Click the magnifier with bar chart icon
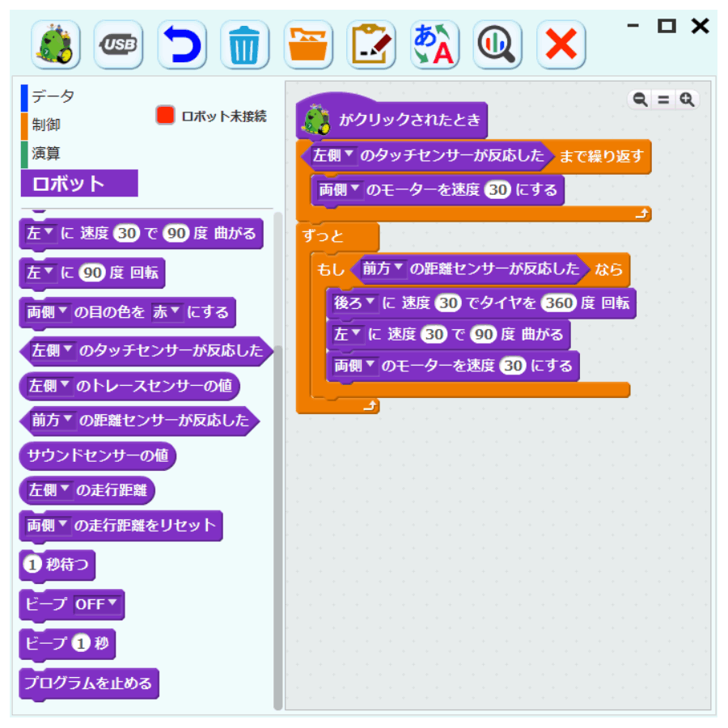Screen dimensions: 728x728 point(497,44)
